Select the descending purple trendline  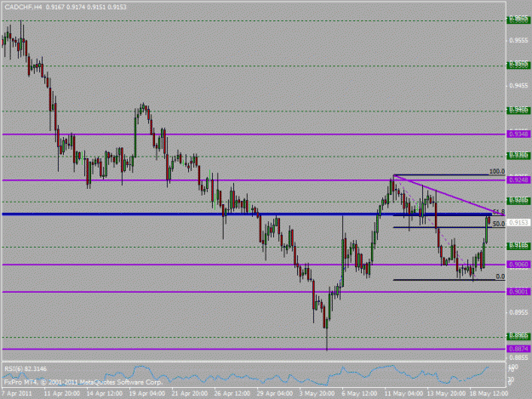tap(449, 195)
